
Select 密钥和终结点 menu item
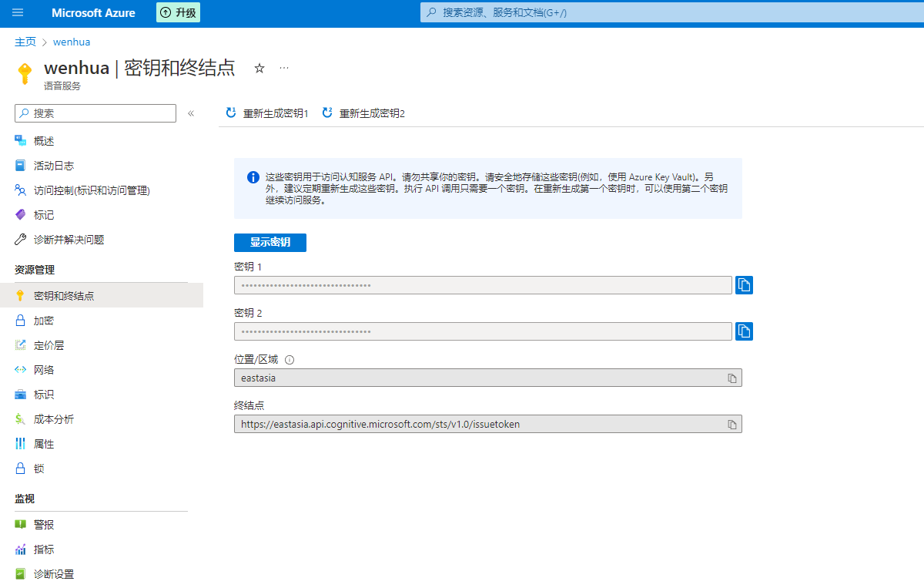pyautogui.click(x=102, y=295)
